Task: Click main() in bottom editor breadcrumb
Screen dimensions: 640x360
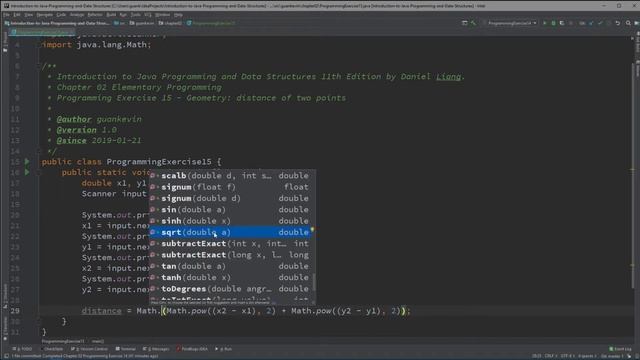Action: click(x=98, y=341)
